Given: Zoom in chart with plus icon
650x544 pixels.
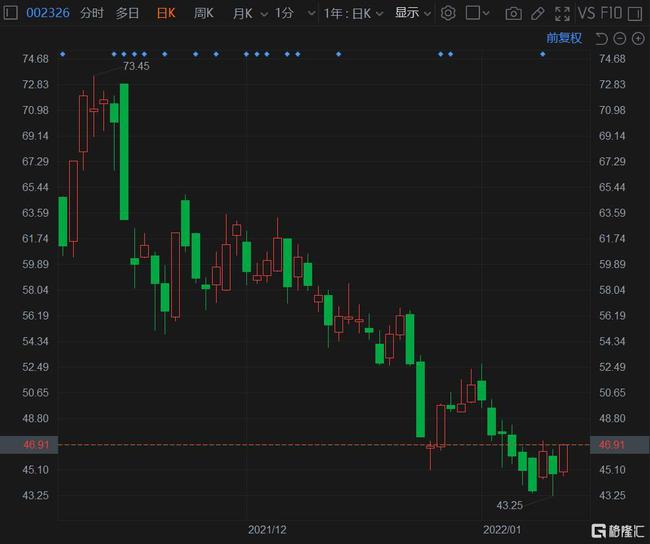Looking at the screenshot, I should pyautogui.click(x=639, y=38).
